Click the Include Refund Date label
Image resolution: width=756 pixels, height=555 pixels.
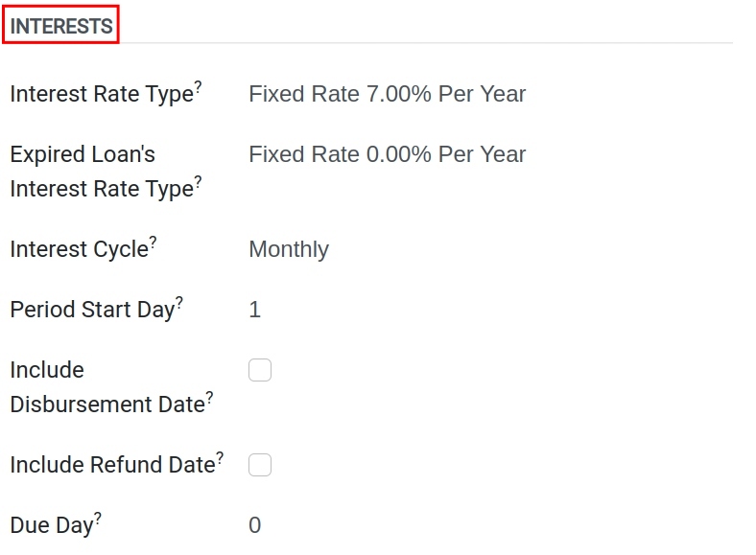(x=113, y=465)
